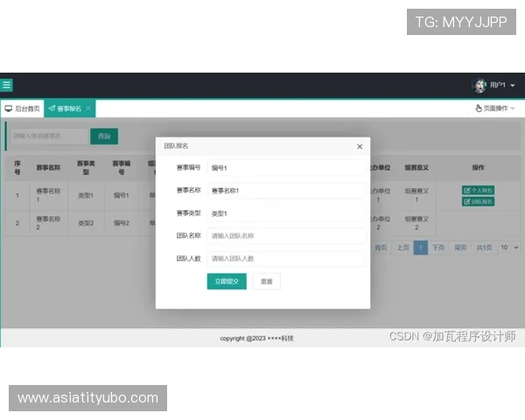Expand the 页面操作 dropdown menu
The height and width of the screenshot is (420, 525).
point(494,108)
